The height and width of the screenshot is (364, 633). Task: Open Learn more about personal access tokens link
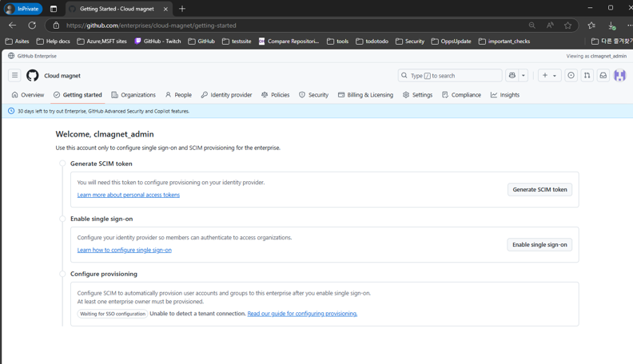[x=129, y=195]
